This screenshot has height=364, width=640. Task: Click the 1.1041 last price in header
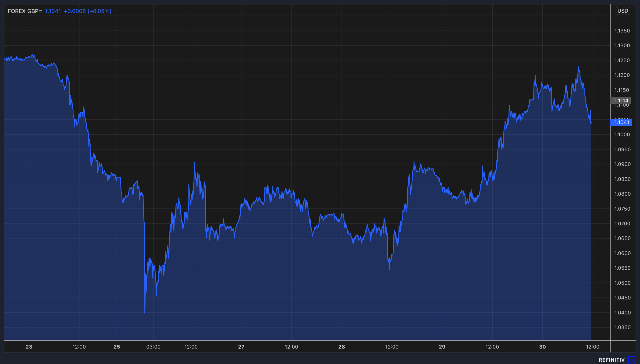pyautogui.click(x=53, y=11)
